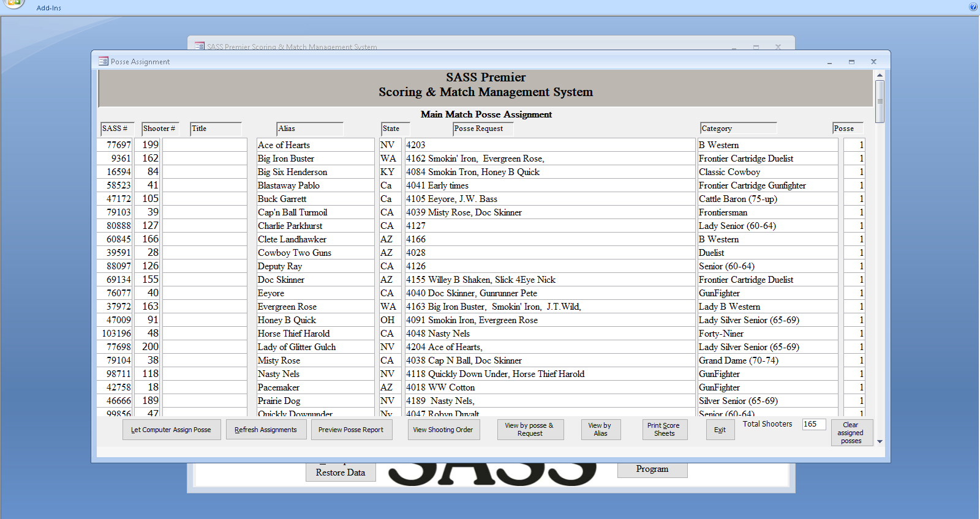Select alias cell Cap'n Ball Turmoil

pos(315,212)
